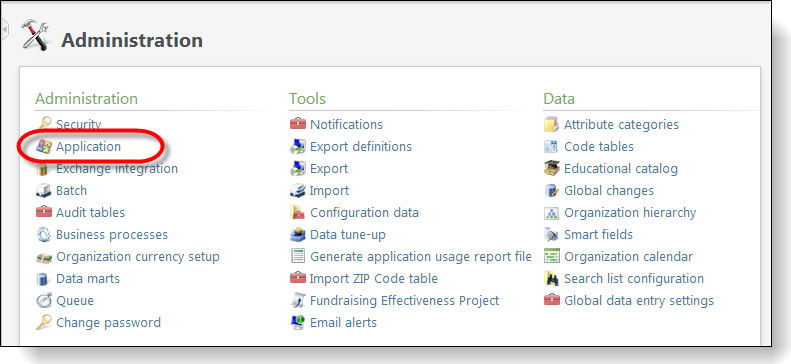Click the Email alerts icon
This screenshot has height=364, width=791.
coord(298,322)
